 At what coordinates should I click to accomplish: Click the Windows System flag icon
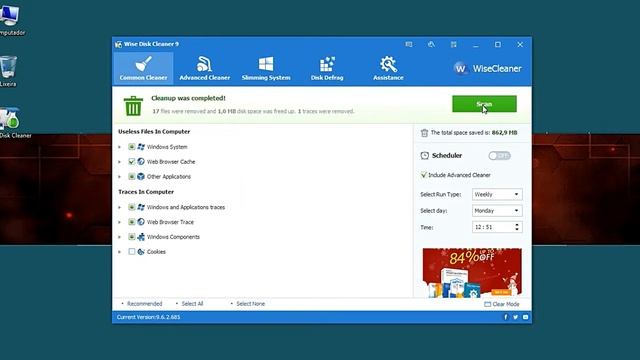pos(141,147)
